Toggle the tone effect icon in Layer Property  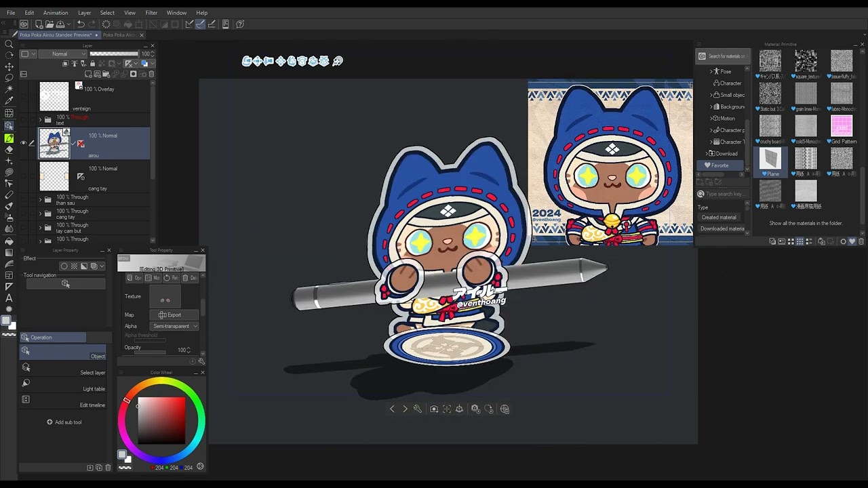tap(75, 266)
